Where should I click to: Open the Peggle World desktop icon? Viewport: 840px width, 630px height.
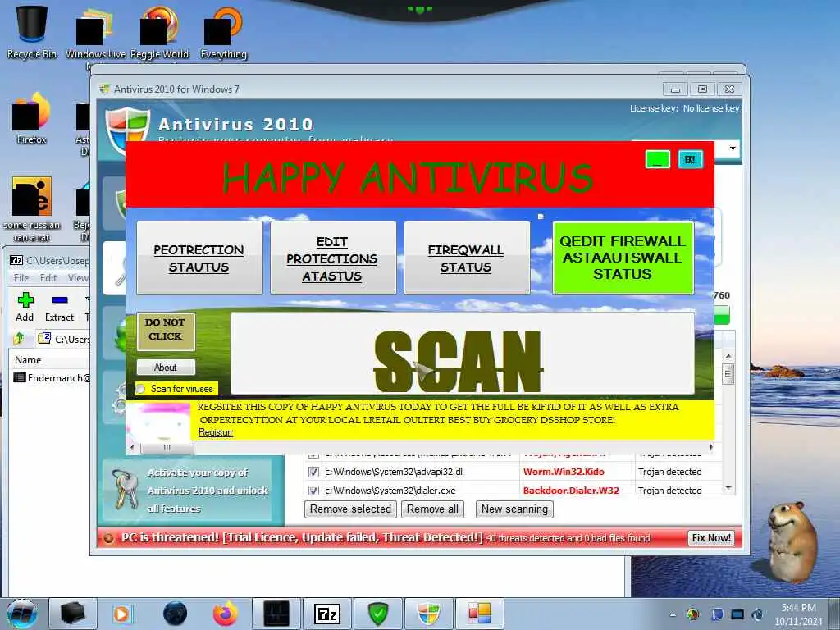click(159, 32)
